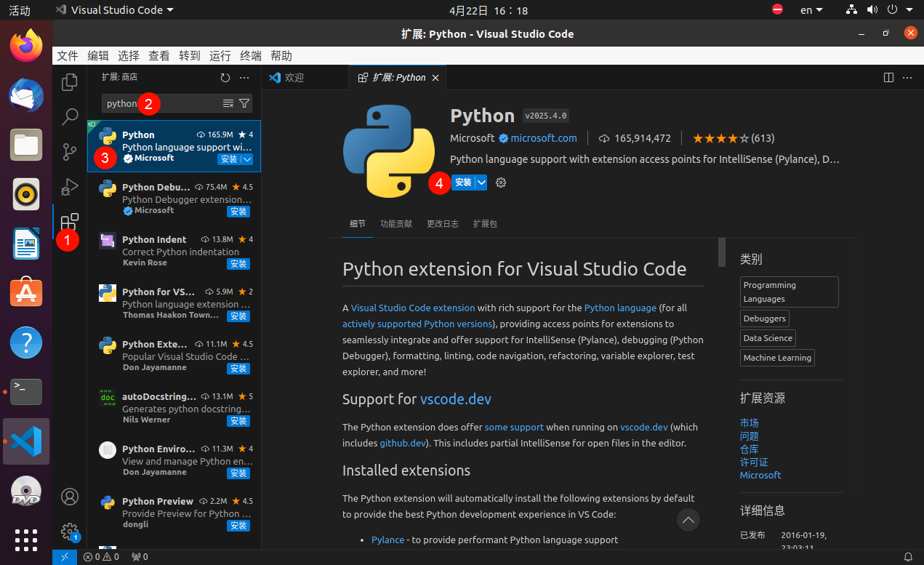Open Ubuntu Software from the dock
The width and height of the screenshot is (924, 565).
(26, 293)
